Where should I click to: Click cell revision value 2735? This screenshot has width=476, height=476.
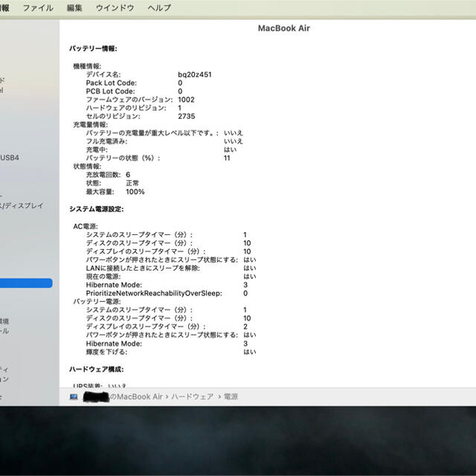coord(187,116)
